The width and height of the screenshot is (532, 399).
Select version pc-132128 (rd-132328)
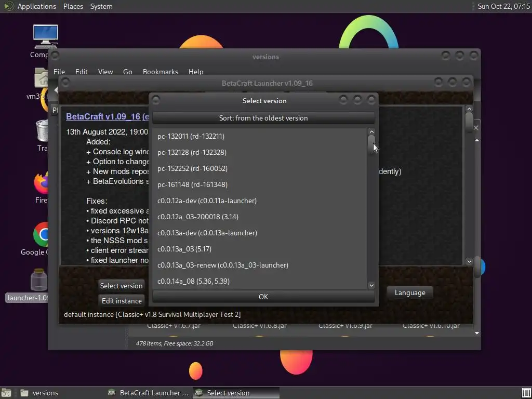[x=260, y=152]
